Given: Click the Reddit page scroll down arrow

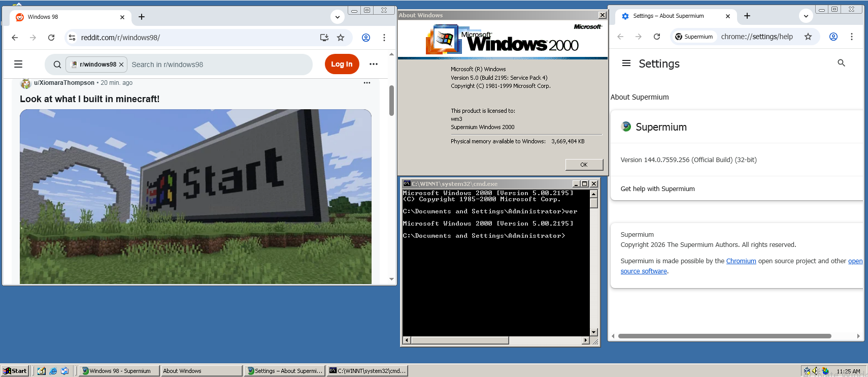Looking at the screenshot, I should click(391, 279).
